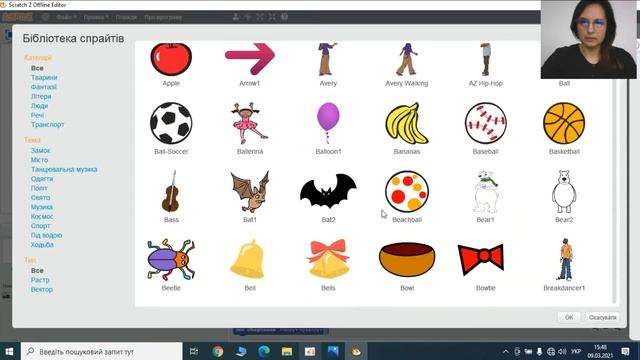This screenshot has width=640, height=360.
Task: Choose the Ходьба theme
Action: pyautogui.click(x=42, y=244)
